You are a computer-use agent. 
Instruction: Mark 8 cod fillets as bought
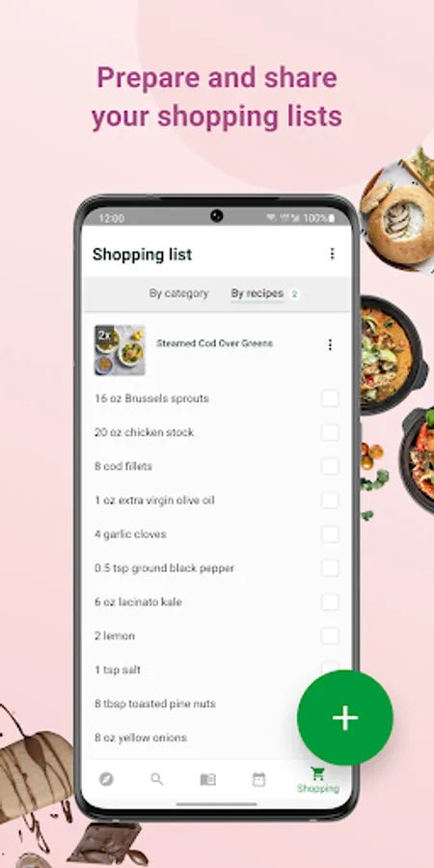(330, 466)
